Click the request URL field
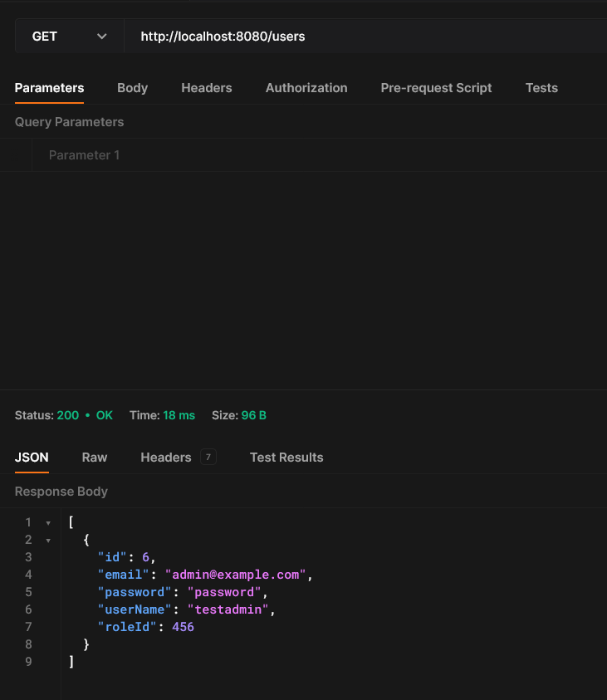Image resolution: width=607 pixels, height=700 pixels. (x=365, y=37)
